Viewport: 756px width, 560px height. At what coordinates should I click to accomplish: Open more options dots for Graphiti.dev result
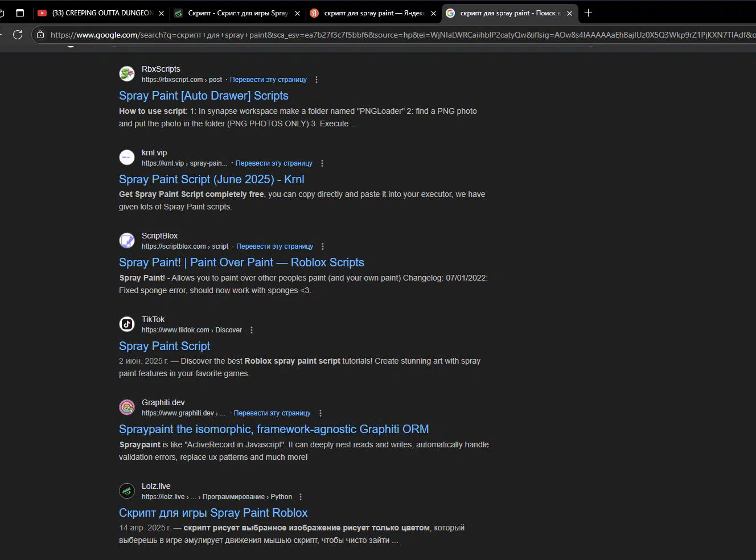tap(321, 413)
